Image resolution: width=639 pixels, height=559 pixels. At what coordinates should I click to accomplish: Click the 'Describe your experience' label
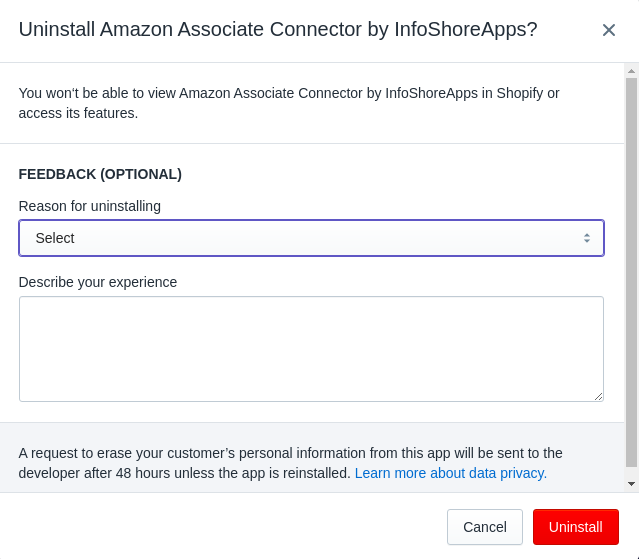coord(98,282)
